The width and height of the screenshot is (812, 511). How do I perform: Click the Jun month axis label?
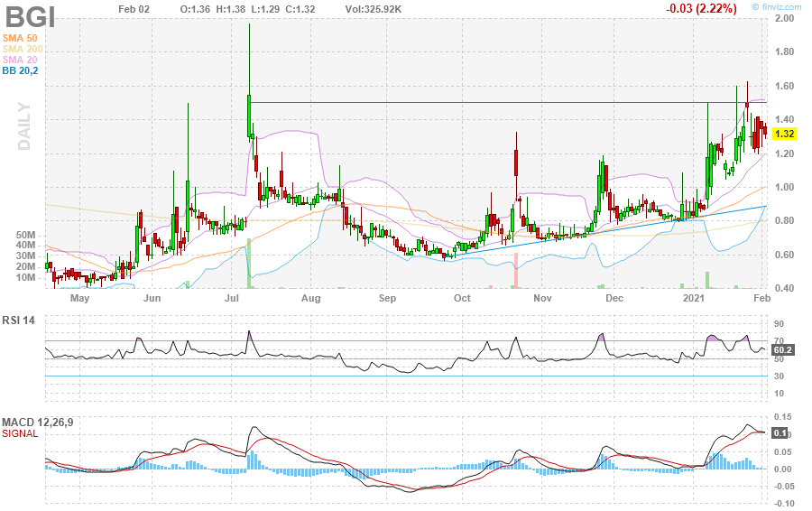[x=152, y=298]
